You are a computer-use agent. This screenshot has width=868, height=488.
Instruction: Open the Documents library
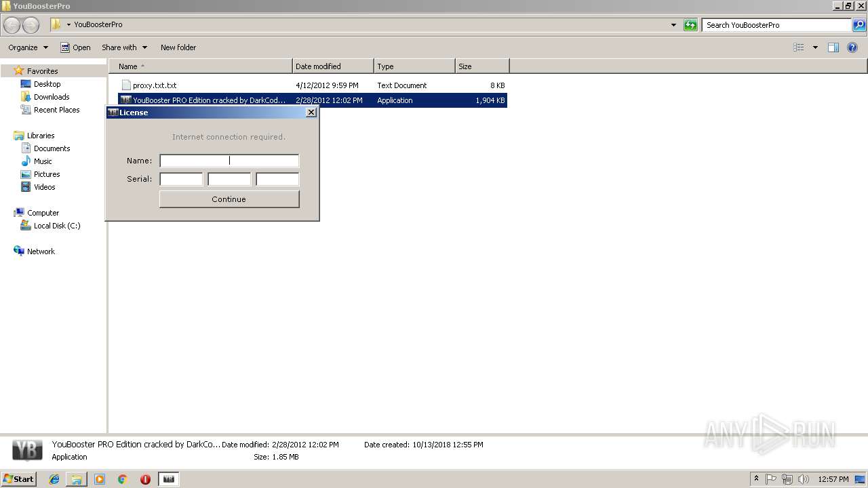pos(52,148)
